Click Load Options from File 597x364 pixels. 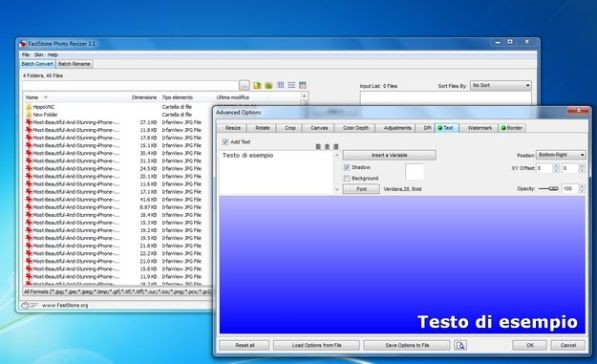[316, 345]
